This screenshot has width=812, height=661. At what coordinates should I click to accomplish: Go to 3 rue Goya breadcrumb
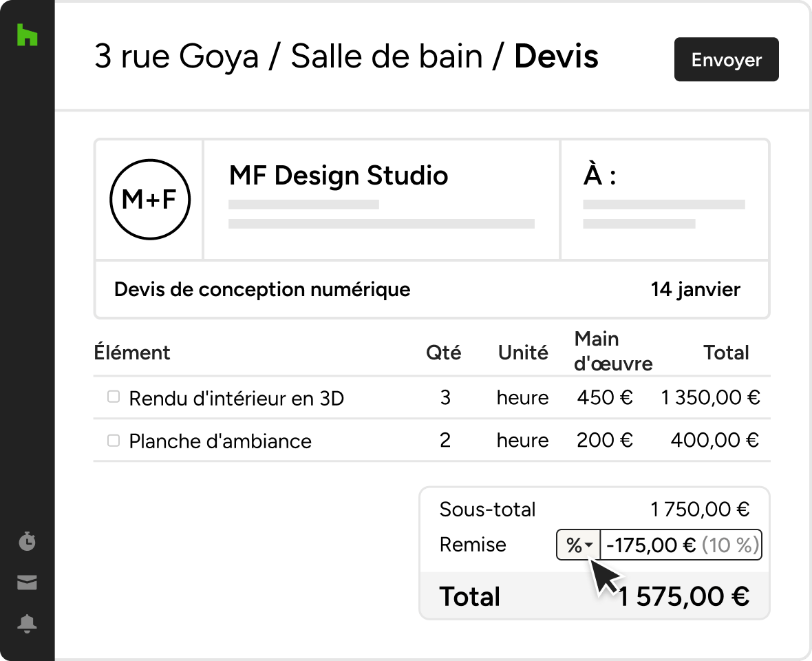177,56
